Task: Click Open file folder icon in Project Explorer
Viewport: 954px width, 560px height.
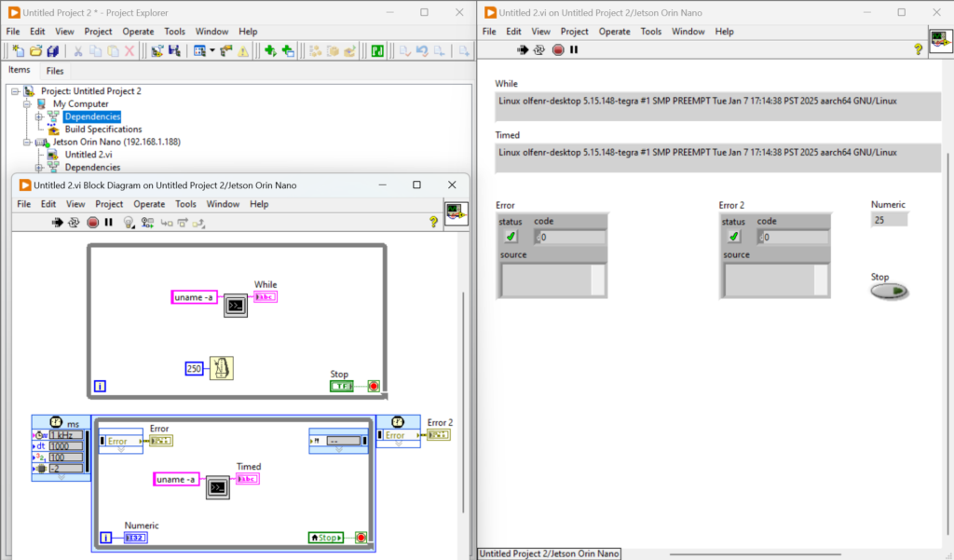Action: tap(36, 51)
